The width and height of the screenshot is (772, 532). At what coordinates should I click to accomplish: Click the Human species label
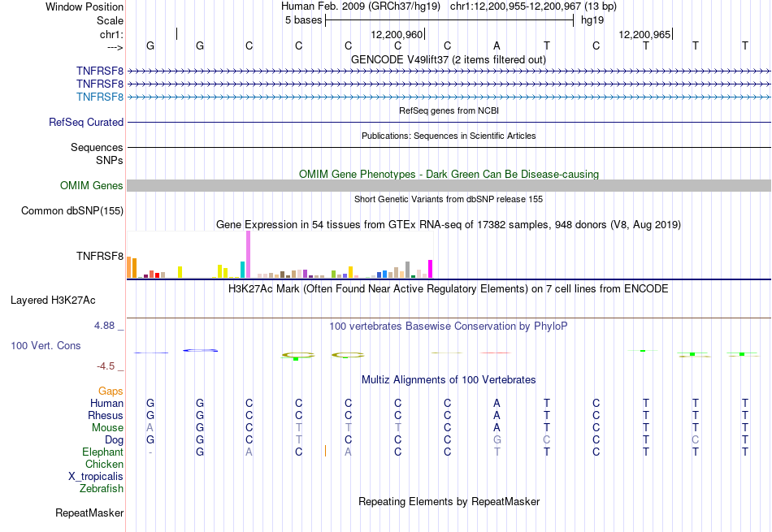(x=106, y=403)
